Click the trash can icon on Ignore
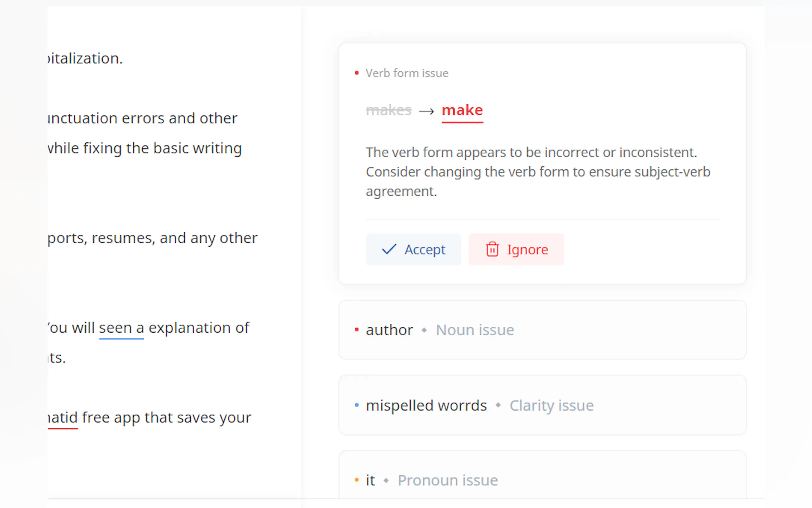The height and width of the screenshot is (508, 812). click(x=492, y=249)
